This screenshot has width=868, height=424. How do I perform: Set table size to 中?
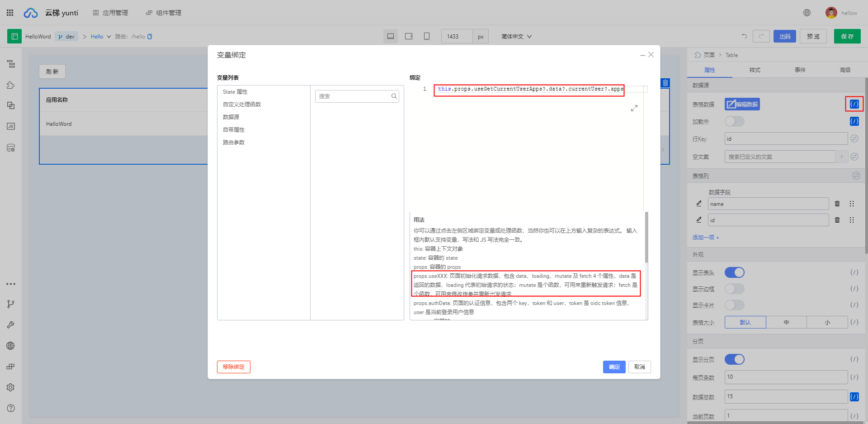787,322
